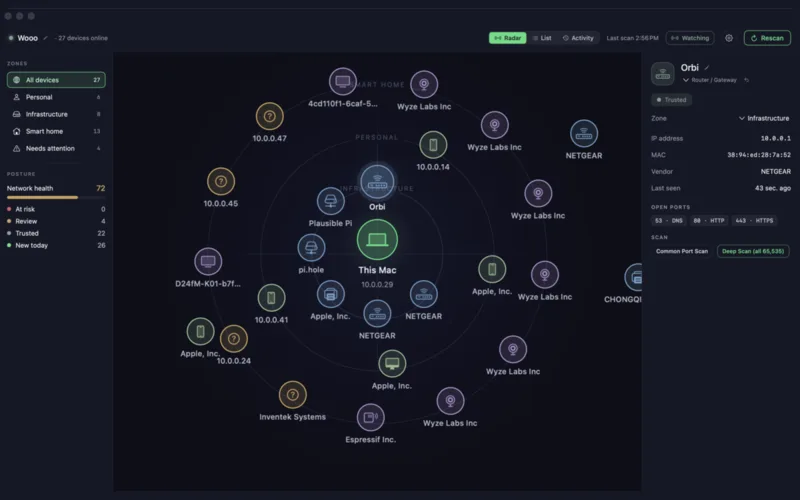Click the Review posture row

(x=56, y=221)
